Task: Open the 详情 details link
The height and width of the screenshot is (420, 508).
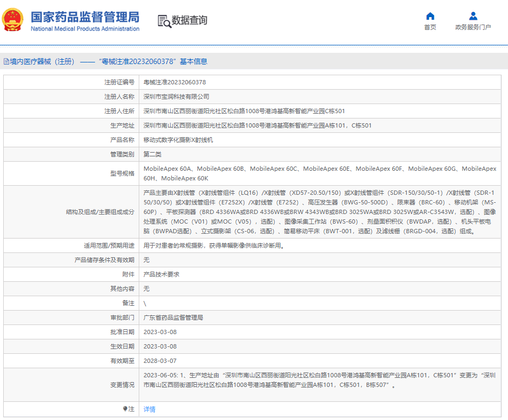Action: [x=149, y=409]
